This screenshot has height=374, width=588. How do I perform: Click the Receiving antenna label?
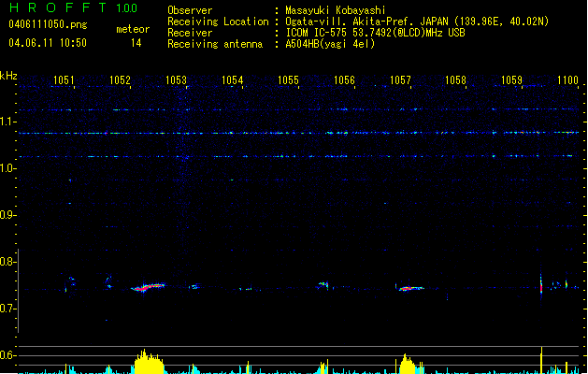coord(215,44)
